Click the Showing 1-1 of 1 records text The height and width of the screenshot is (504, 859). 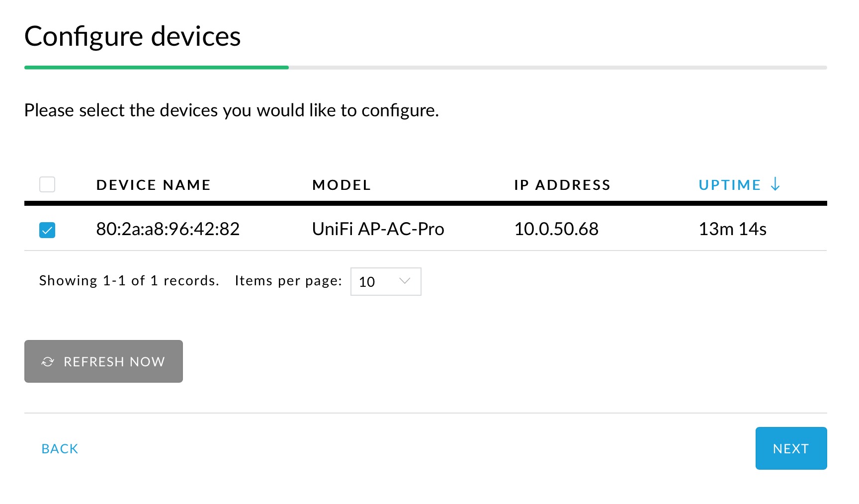pos(129,281)
